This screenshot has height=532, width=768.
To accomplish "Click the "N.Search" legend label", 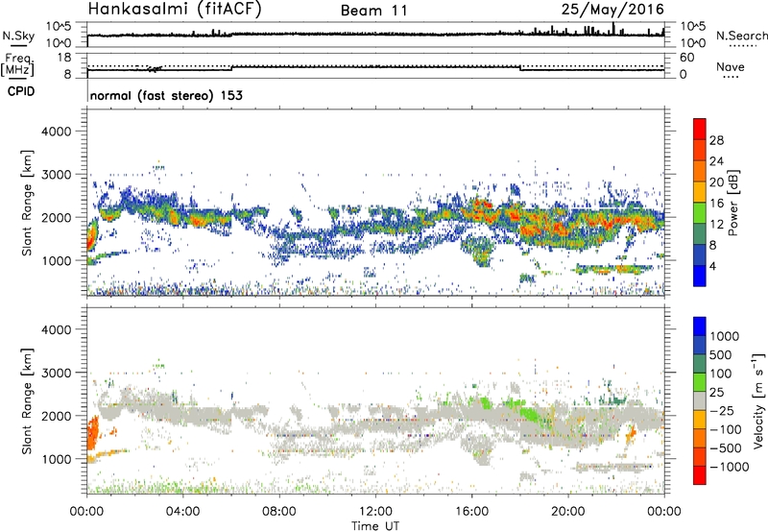I will coord(742,36).
